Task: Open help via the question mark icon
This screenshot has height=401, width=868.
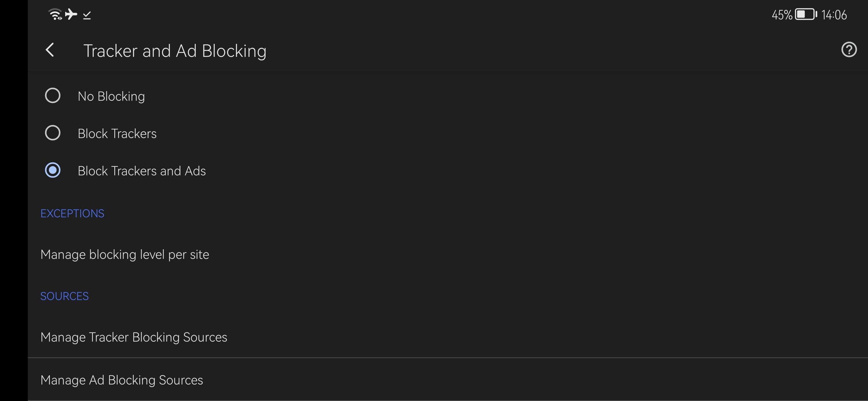Action: (x=849, y=50)
